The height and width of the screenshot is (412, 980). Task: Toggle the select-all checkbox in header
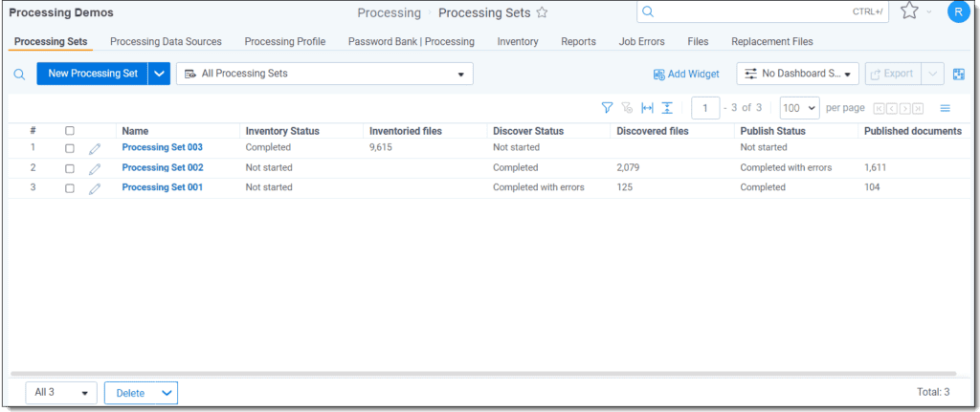click(69, 131)
